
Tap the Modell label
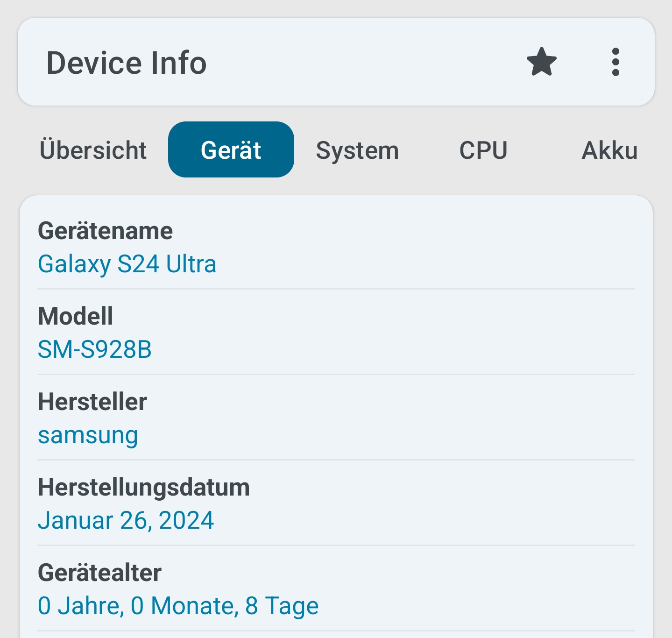pyautogui.click(x=75, y=316)
